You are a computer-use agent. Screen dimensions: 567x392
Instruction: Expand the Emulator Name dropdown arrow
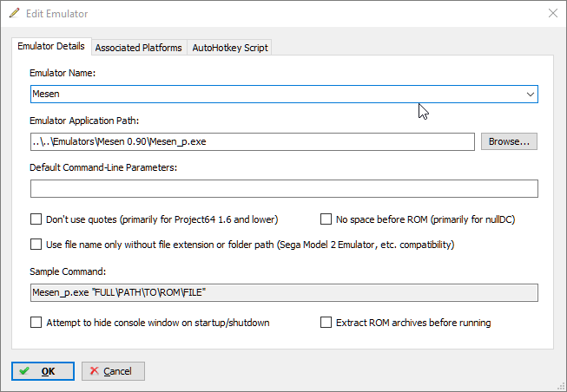531,95
